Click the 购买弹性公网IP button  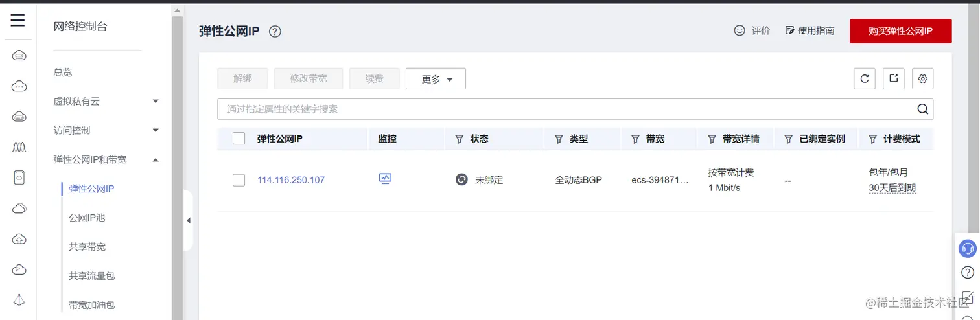tap(901, 31)
